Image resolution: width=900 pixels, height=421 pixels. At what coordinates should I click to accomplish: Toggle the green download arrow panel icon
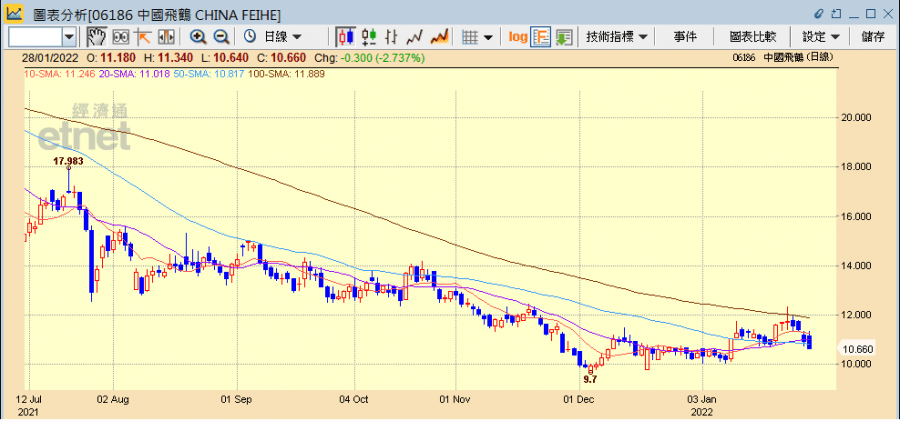(563, 37)
